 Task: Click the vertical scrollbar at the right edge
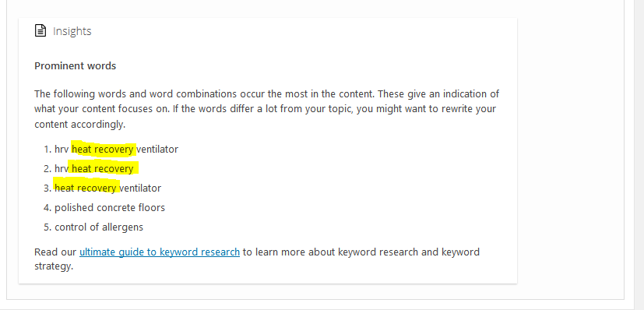click(639, 155)
